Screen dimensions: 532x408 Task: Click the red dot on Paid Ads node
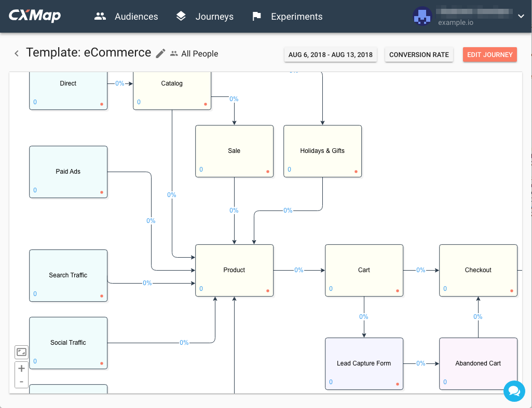click(x=101, y=192)
